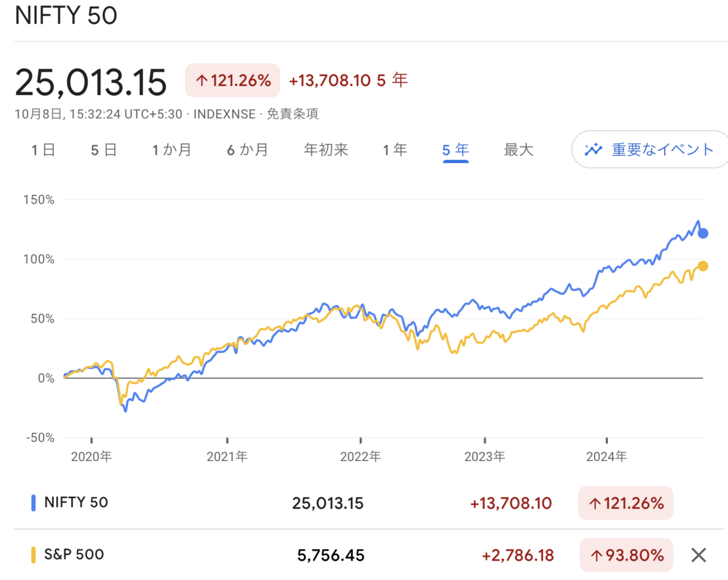Select the 最大 range tab
This screenshot has height=580, width=728.
[x=519, y=150]
